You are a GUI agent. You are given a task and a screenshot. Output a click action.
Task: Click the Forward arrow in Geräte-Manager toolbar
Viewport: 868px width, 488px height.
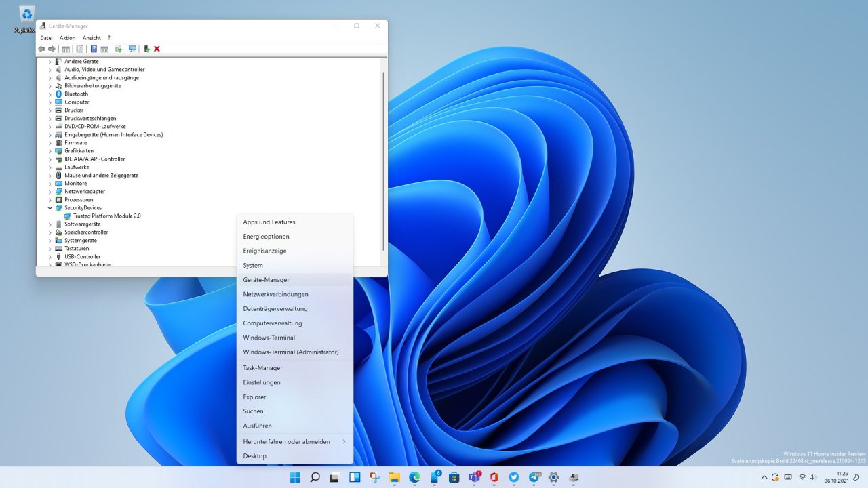click(52, 49)
